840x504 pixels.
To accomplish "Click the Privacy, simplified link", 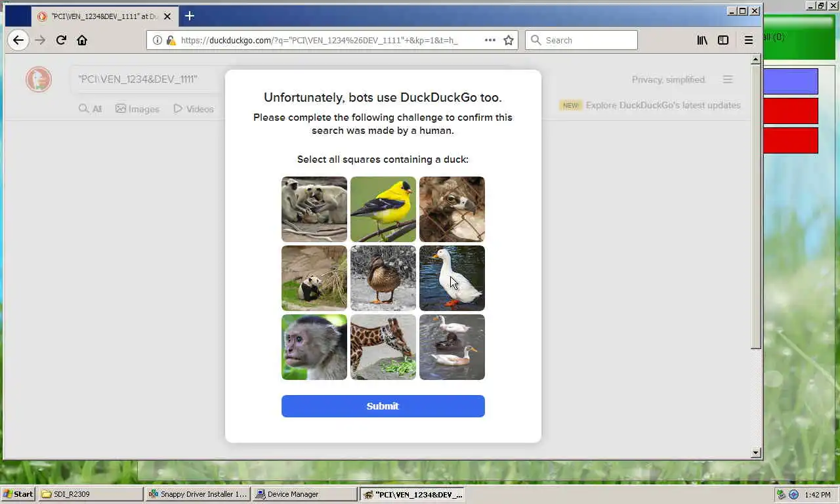I will tap(669, 79).
